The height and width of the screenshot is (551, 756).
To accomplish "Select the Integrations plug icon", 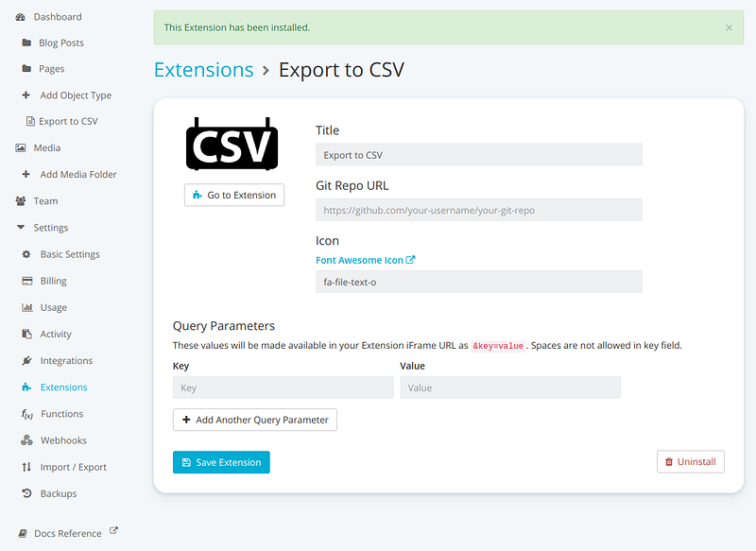I will click(x=26, y=361).
